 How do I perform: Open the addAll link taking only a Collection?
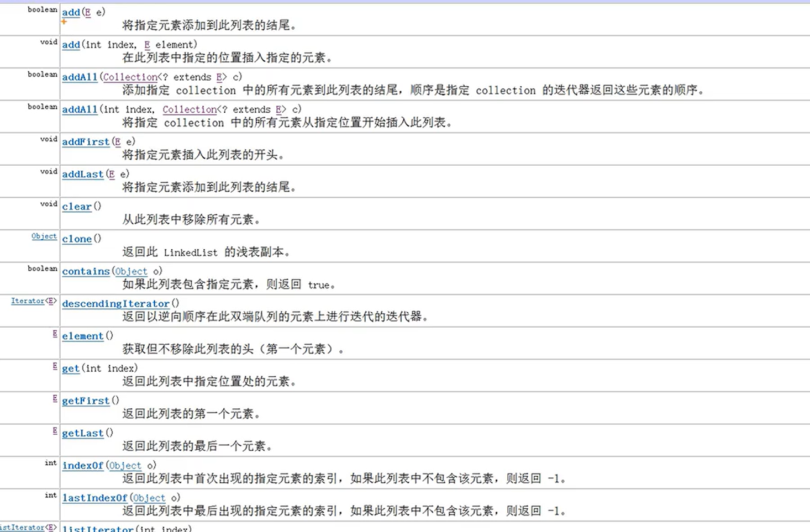[80, 77]
